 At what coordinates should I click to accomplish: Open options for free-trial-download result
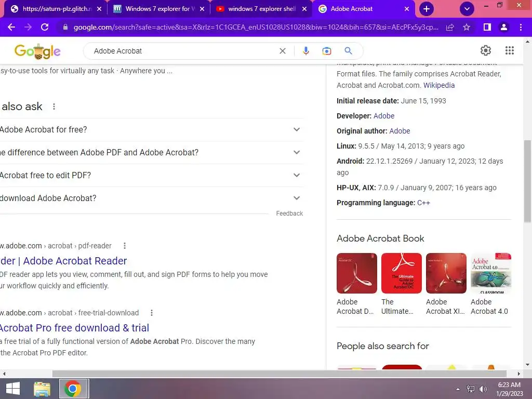152,313
